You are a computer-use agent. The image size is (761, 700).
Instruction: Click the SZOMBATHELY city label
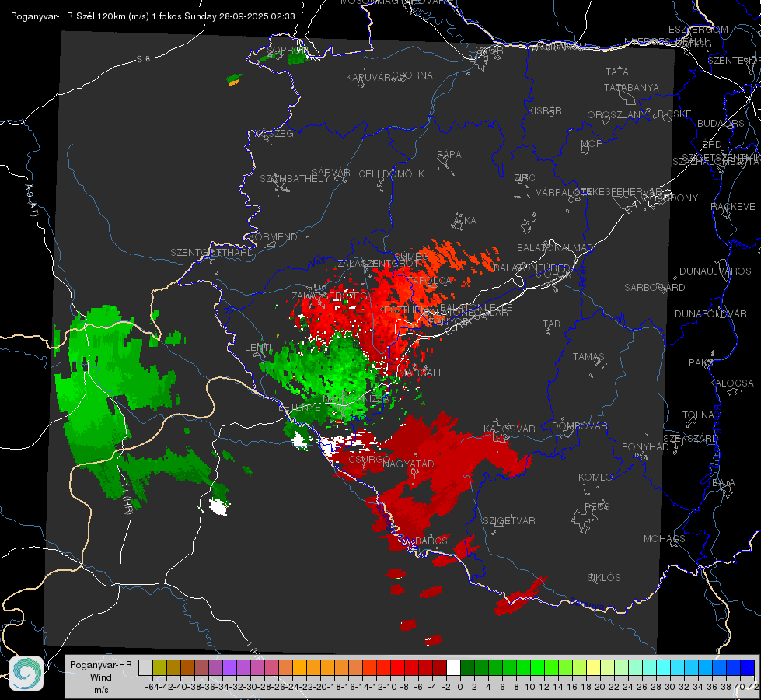pyautogui.click(x=295, y=179)
